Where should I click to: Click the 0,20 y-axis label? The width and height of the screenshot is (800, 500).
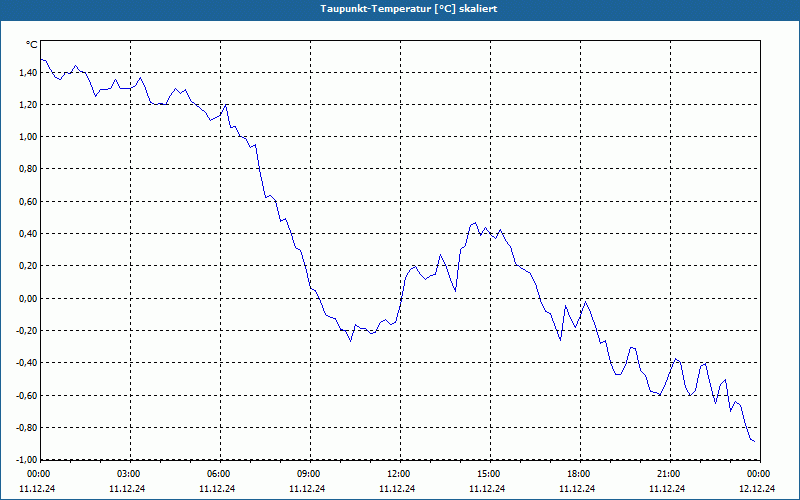coord(28,266)
